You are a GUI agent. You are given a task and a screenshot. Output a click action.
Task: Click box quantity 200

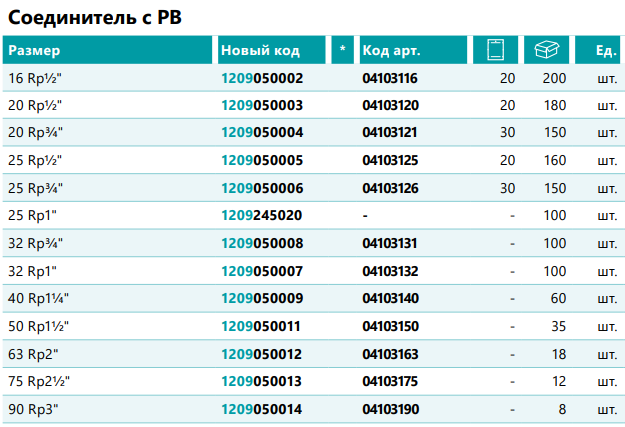tap(554, 78)
